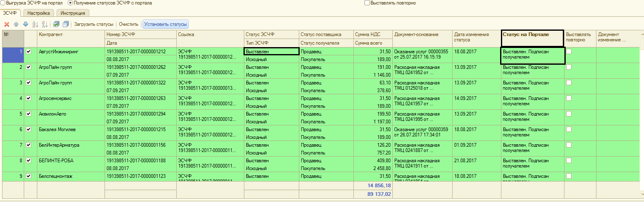Tick 'Выставлять повторно' box for БЕЛИНТЕ-РОБА row
The width and height of the screenshot is (644, 202).
pos(569,161)
